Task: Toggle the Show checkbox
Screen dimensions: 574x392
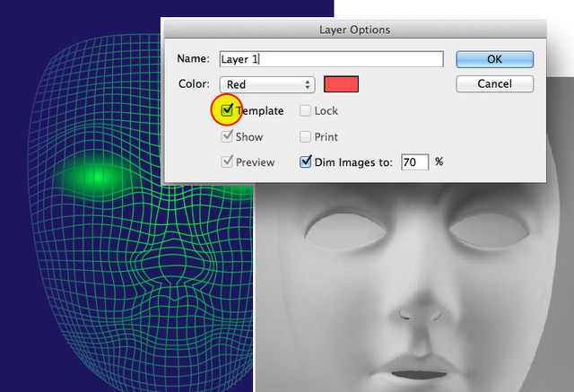Action: [227, 137]
